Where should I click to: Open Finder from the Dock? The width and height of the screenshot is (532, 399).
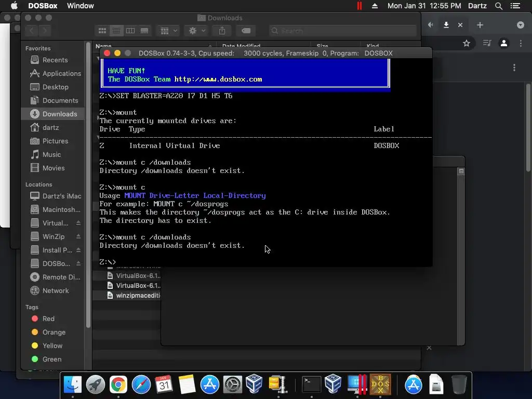73,384
